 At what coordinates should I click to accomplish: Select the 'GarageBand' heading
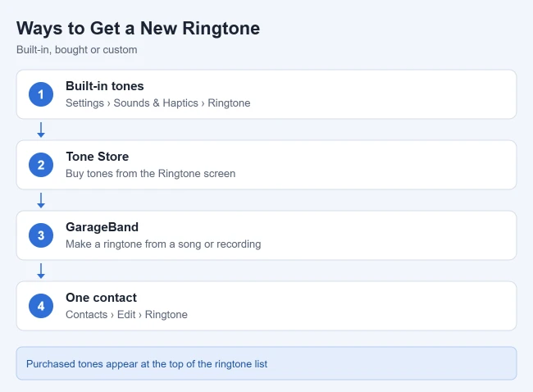click(102, 227)
